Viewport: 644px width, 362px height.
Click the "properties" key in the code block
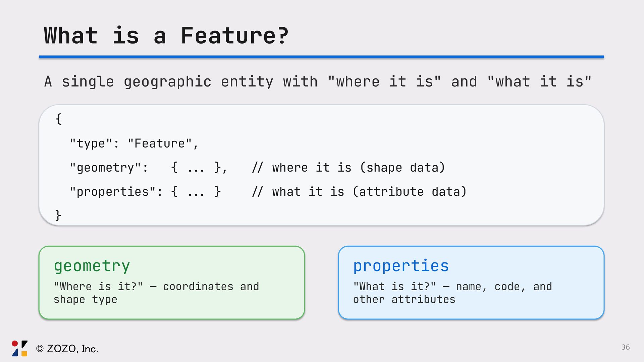coord(116,192)
